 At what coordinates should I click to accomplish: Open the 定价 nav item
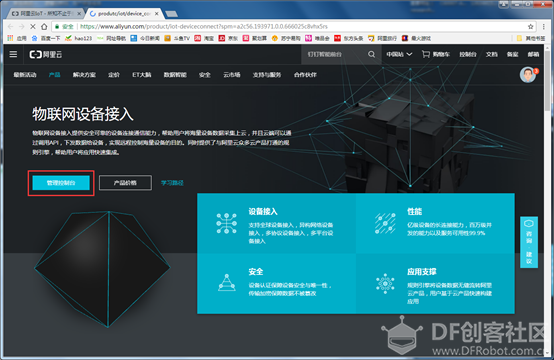pyautogui.click(x=114, y=75)
